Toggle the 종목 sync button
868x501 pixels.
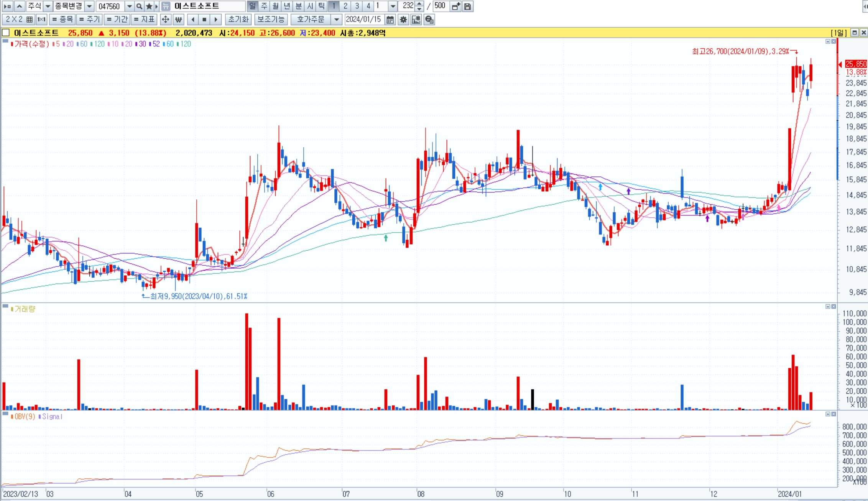click(62, 19)
